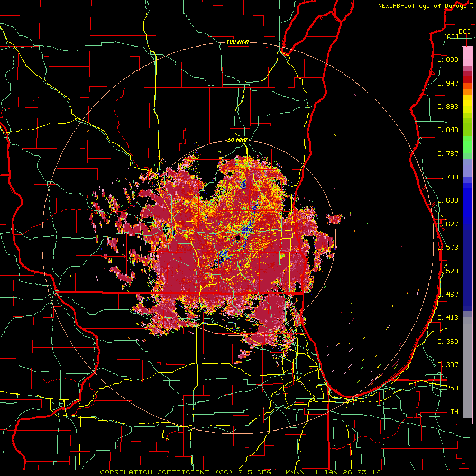Click the 0.467 scale value
The image size is (476, 476).
click(448, 294)
